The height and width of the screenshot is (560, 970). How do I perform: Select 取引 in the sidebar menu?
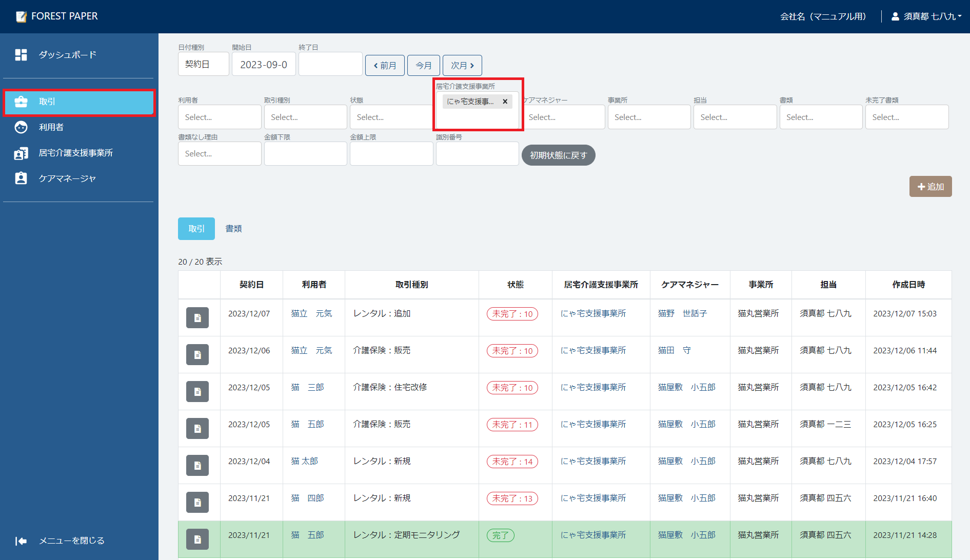click(x=79, y=102)
